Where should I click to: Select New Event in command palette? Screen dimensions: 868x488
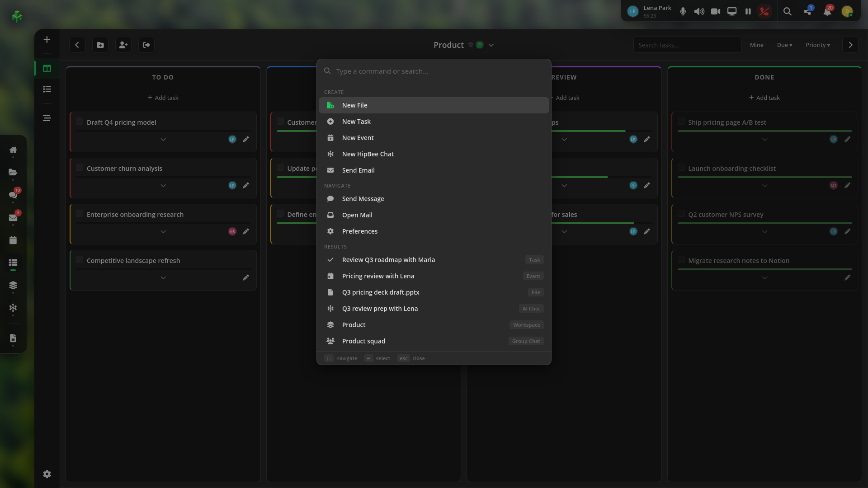[x=434, y=138]
